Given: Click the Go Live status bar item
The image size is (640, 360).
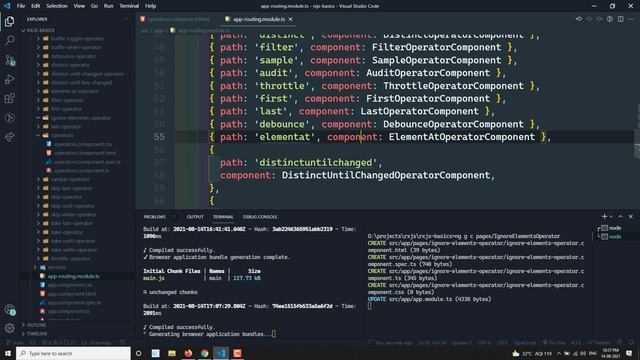Looking at the screenshot, I should click(554, 342).
